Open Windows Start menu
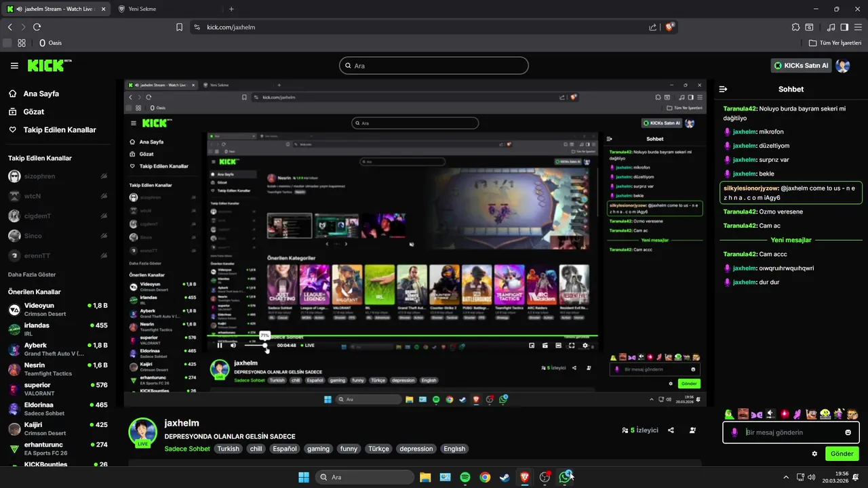This screenshot has height=488, width=868. coord(304,477)
